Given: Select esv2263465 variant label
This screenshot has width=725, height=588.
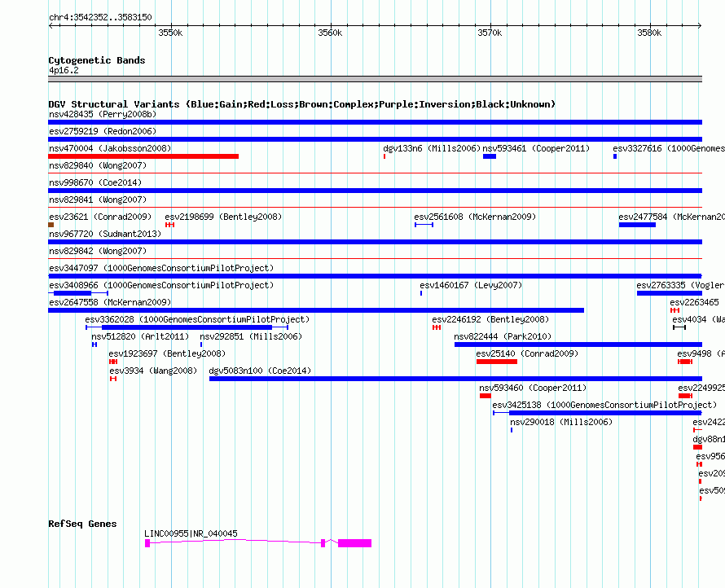Looking at the screenshot, I should 695,302.
